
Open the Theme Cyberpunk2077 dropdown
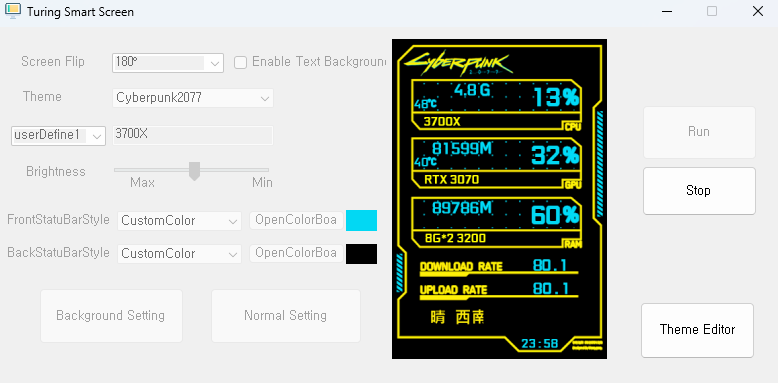coord(193,98)
